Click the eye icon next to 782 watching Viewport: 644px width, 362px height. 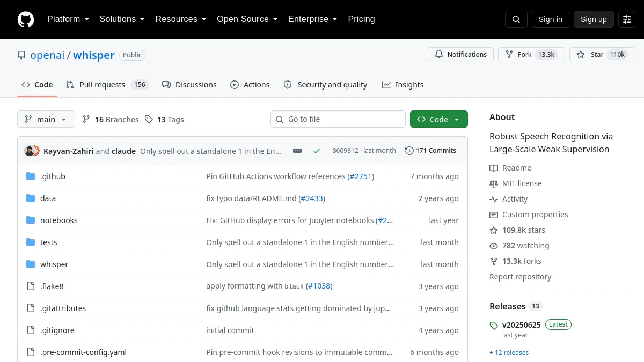(x=494, y=246)
